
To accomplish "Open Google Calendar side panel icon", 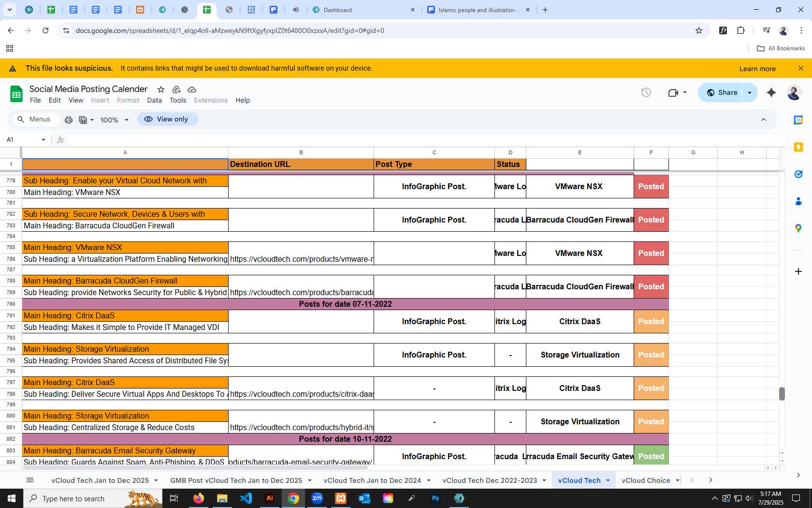I will (798, 120).
